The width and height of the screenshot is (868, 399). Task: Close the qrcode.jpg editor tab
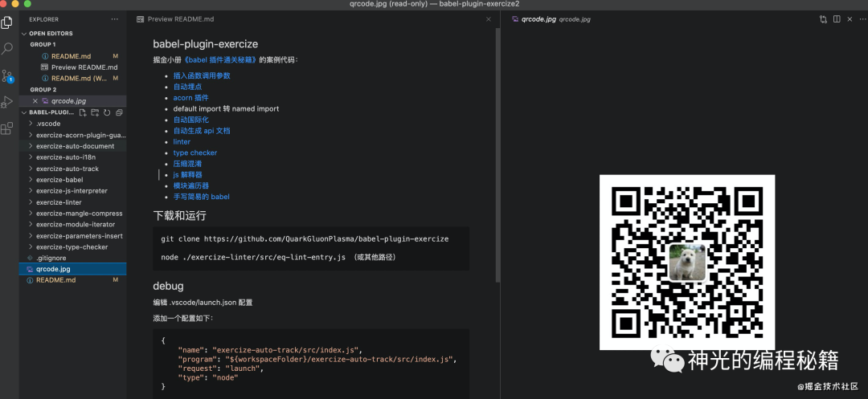tap(850, 19)
